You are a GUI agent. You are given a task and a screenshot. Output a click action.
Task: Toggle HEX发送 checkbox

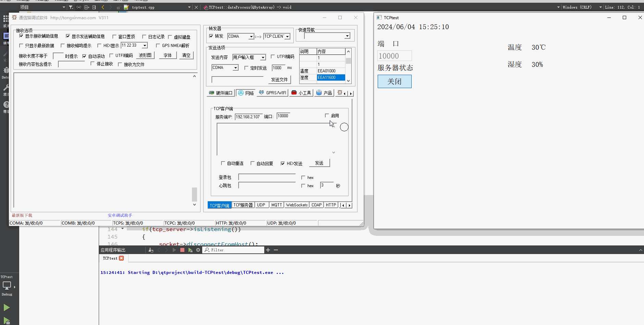[283, 164]
